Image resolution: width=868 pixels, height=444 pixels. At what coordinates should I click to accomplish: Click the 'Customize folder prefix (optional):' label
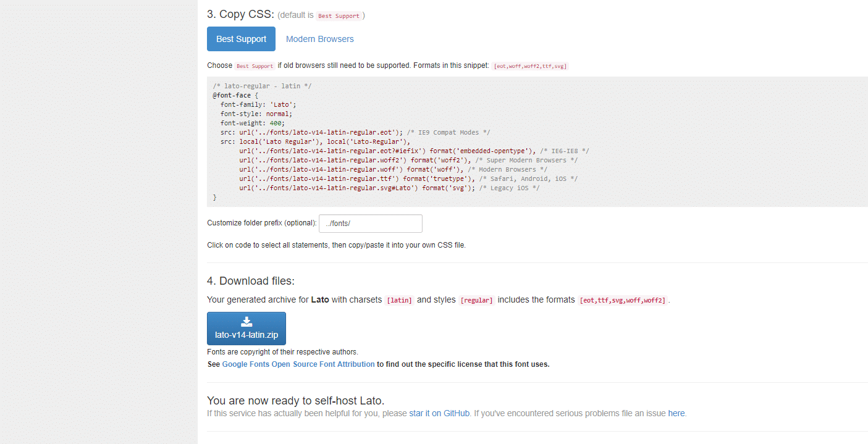click(262, 224)
